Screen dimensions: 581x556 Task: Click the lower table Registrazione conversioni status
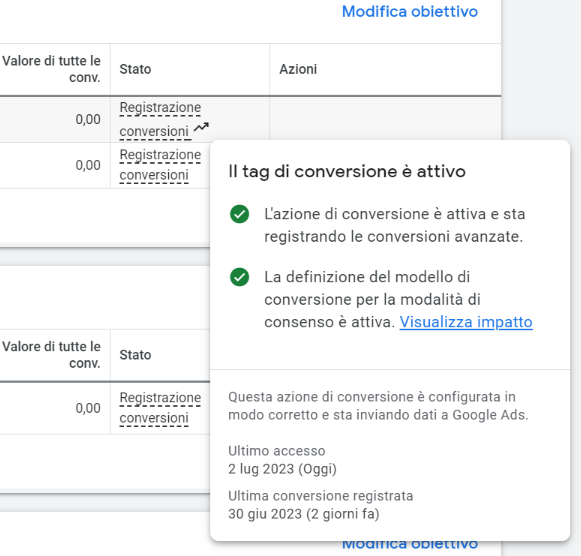pos(160,408)
